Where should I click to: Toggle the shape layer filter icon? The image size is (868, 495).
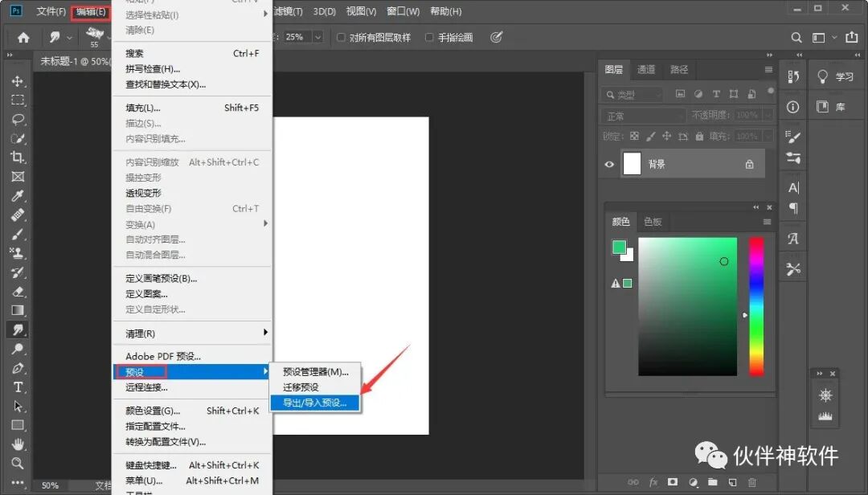[734, 94]
